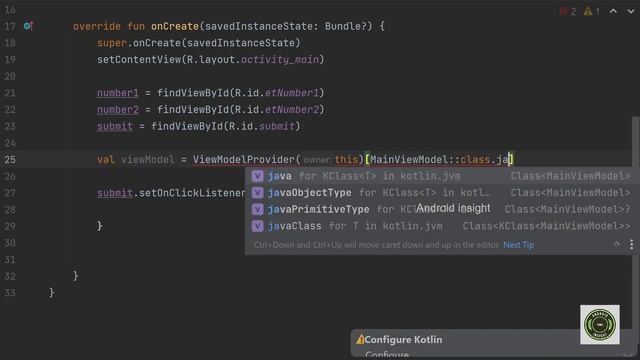The height and width of the screenshot is (360, 640).
Task: Click the property icon beside javaObjectType
Action: point(258,193)
